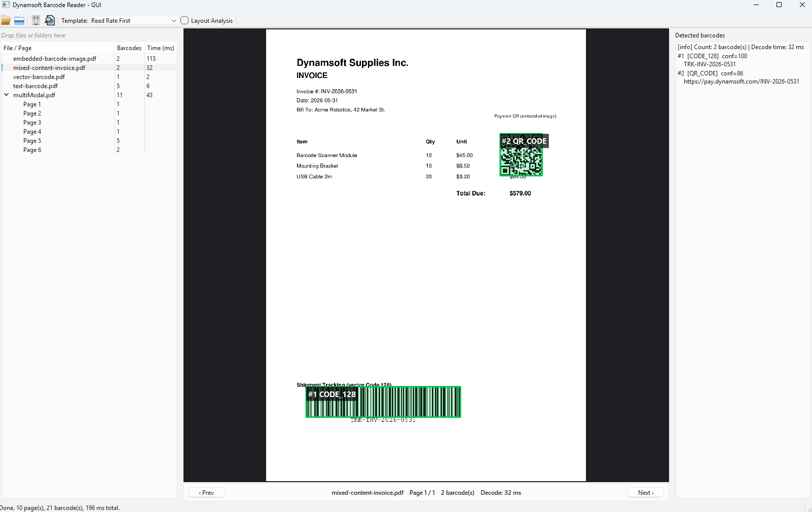Screen dimensions: 812x512
Task: Click the Barcode Scanner Module item row
Action: (327, 155)
